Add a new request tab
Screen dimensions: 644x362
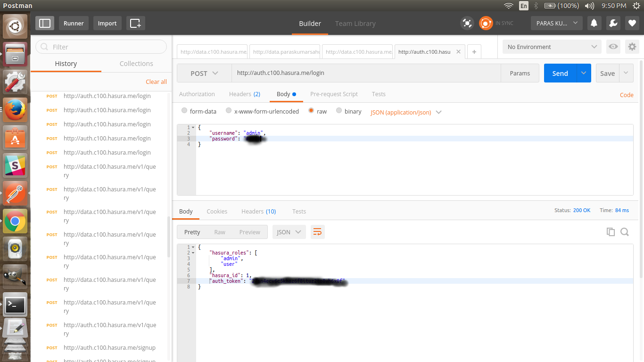tap(474, 52)
